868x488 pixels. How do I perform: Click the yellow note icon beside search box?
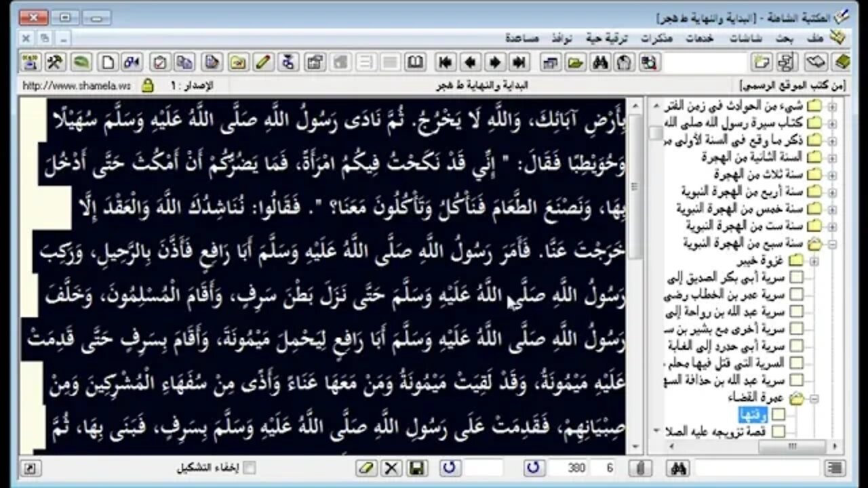pyautogui.click(x=762, y=63)
